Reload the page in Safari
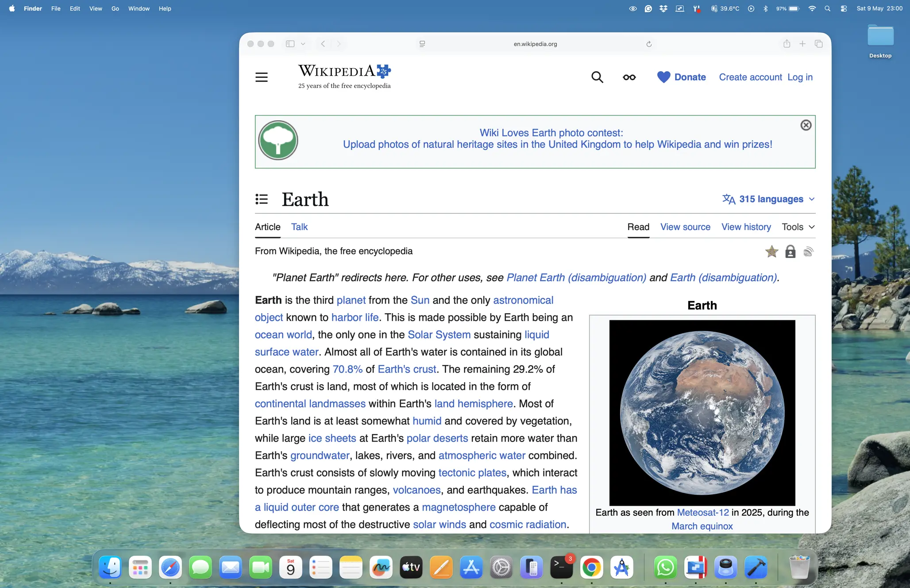Image resolution: width=910 pixels, height=588 pixels. pyautogui.click(x=649, y=44)
